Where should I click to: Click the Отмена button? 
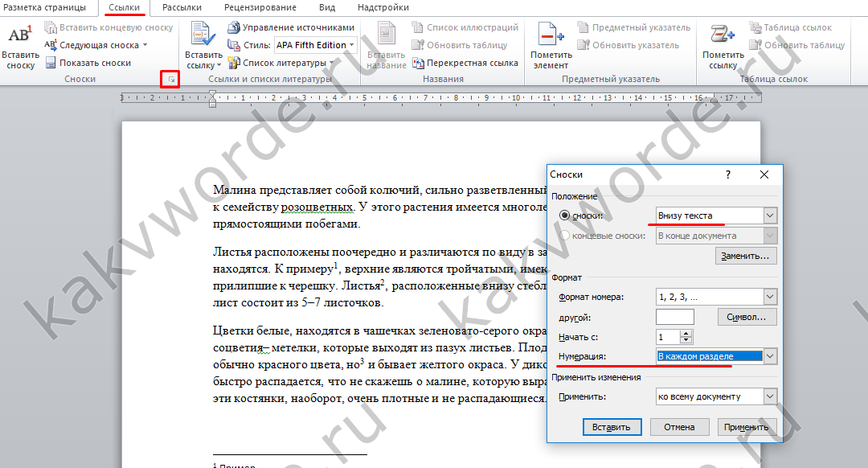tap(679, 427)
